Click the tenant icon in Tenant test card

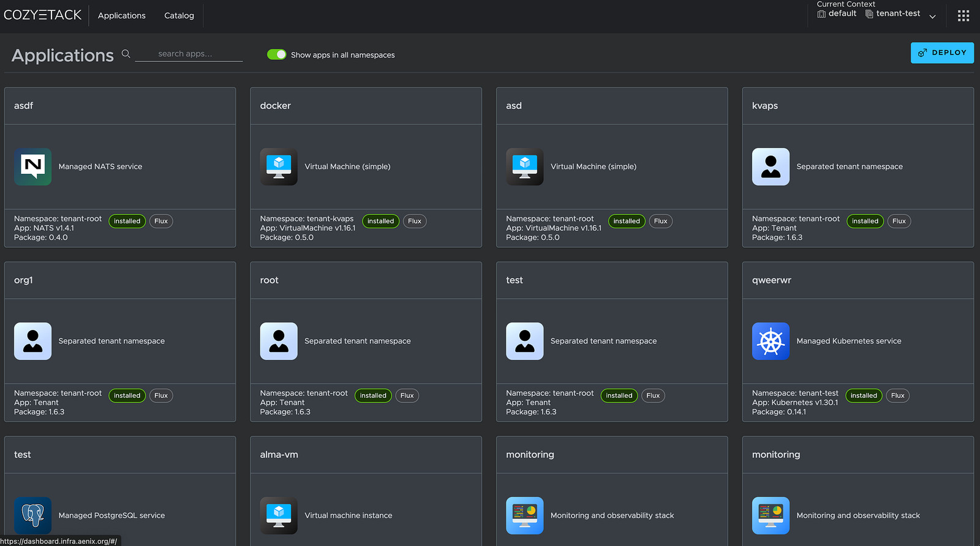pyautogui.click(x=525, y=341)
